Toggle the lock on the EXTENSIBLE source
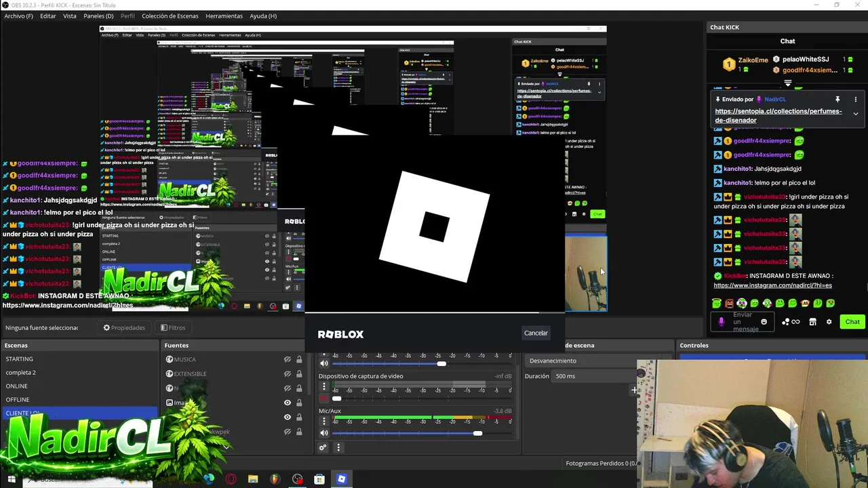This screenshot has width=868, height=488. (x=299, y=373)
